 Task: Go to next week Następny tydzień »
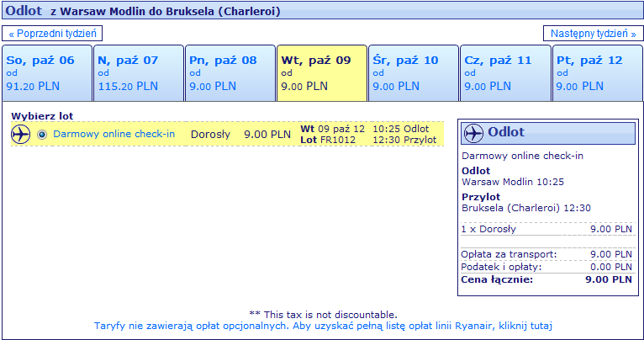pyautogui.click(x=593, y=34)
